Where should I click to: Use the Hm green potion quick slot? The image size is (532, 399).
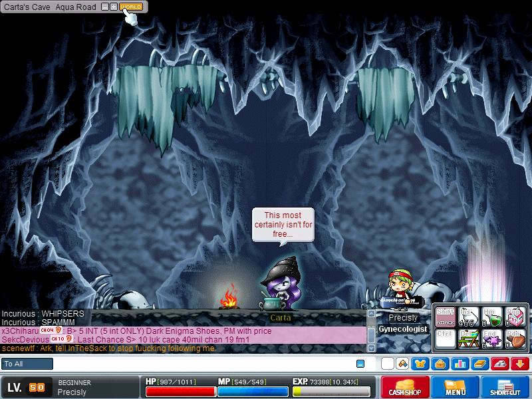[492, 317]
